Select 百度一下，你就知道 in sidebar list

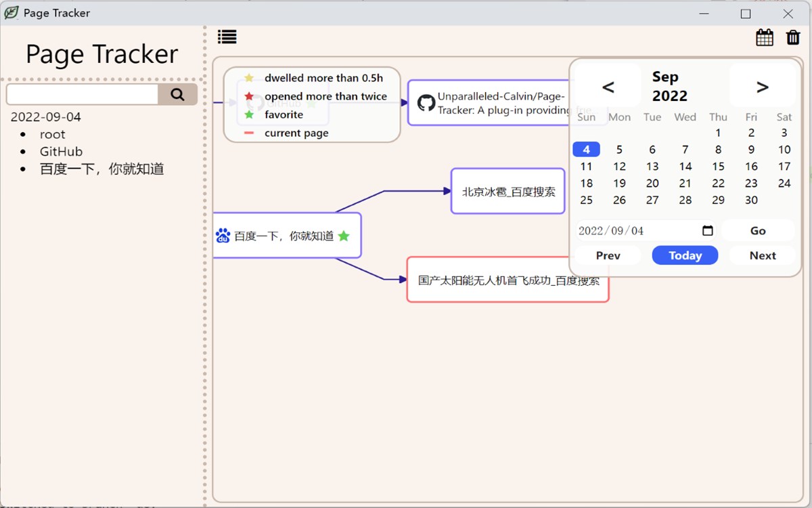point(102,169)
